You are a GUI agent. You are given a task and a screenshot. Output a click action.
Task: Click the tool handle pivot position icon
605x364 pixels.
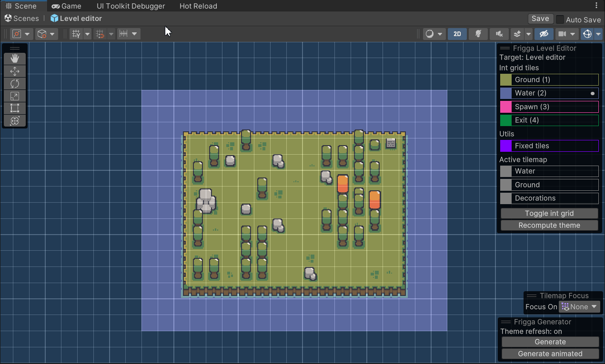click(x=17, y=34)
